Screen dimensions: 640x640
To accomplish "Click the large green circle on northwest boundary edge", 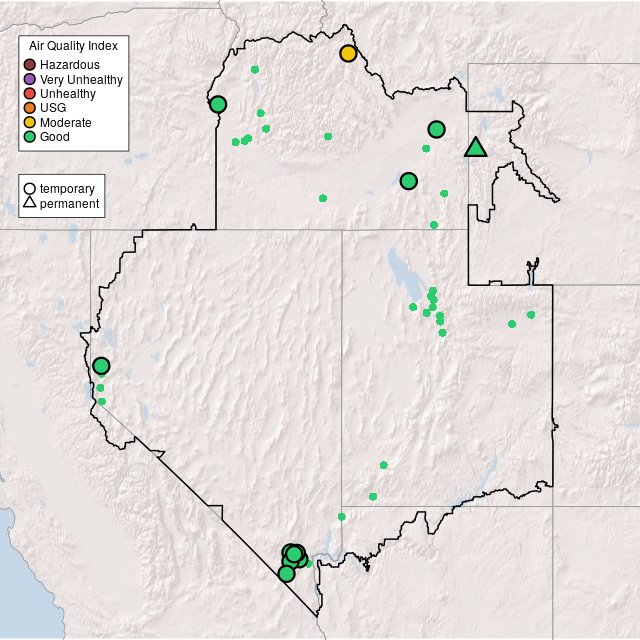I will coord(218,104).
